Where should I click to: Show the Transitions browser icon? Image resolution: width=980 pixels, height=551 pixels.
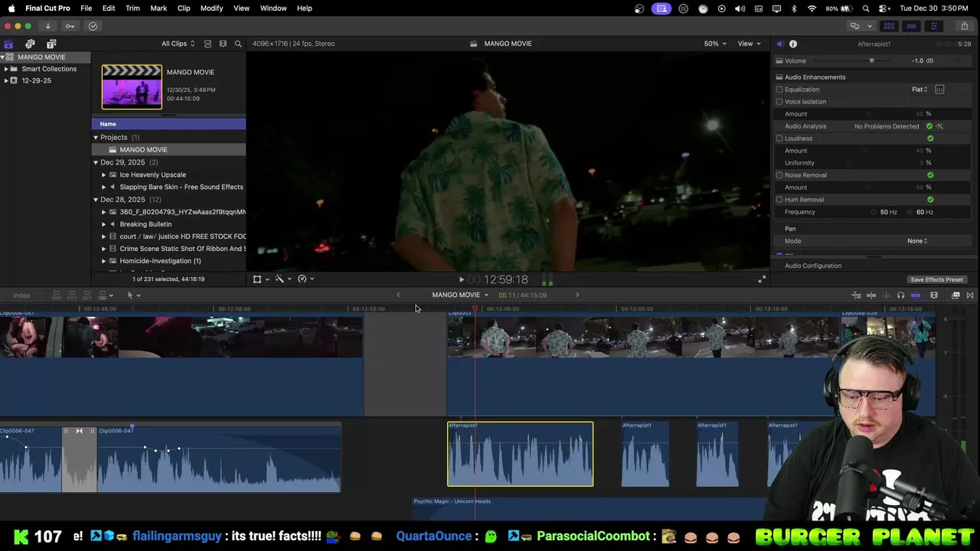click(x=970, y=295)
